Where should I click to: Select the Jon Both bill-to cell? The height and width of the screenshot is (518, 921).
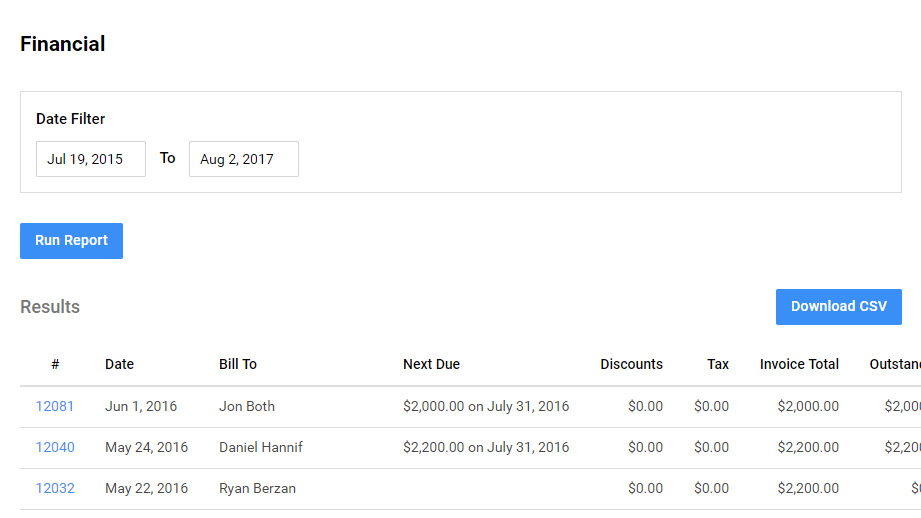[247, 406]
